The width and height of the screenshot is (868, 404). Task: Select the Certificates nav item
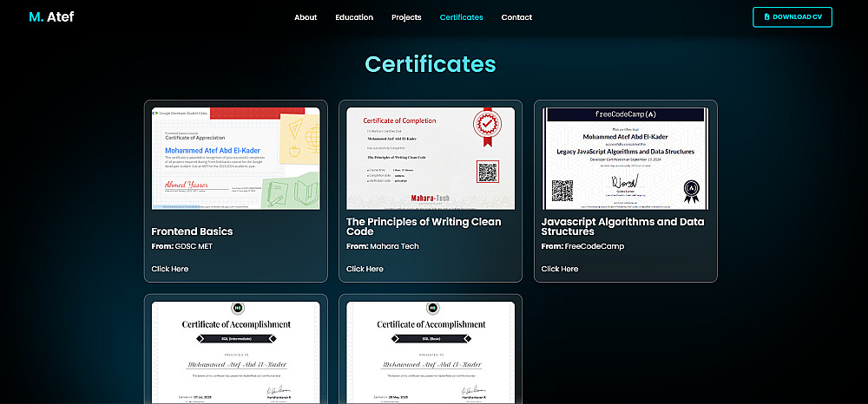[461, 17]
